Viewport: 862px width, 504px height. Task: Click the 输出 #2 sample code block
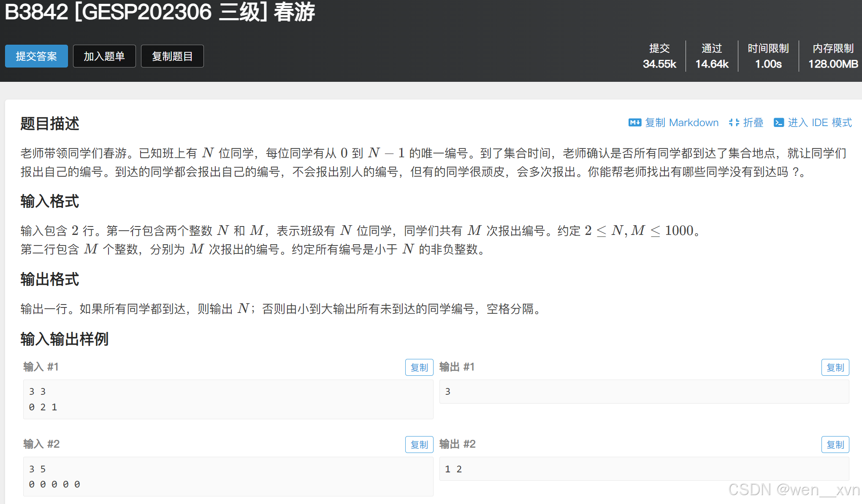(x=644, y=469)
